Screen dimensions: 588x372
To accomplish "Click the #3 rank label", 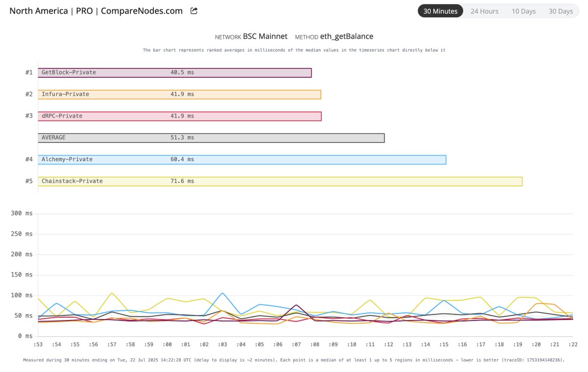I will [x=29, y=116].
